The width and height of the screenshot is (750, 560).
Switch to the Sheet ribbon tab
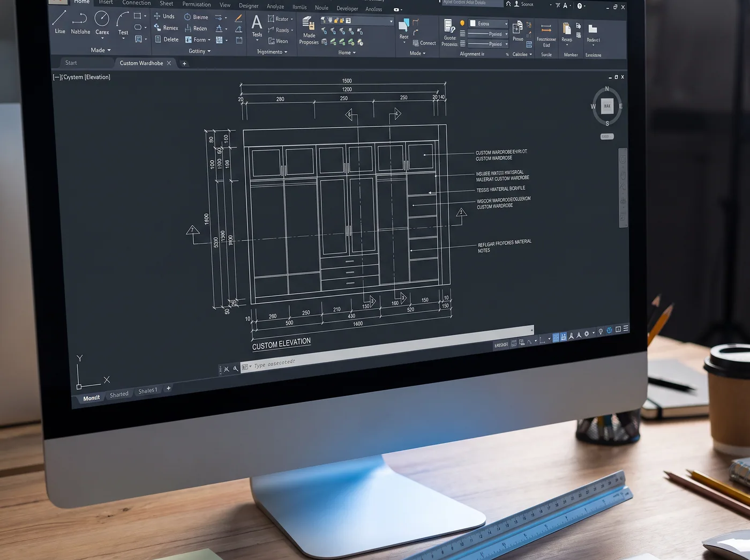pyautogui.click(x=166, y=3)
